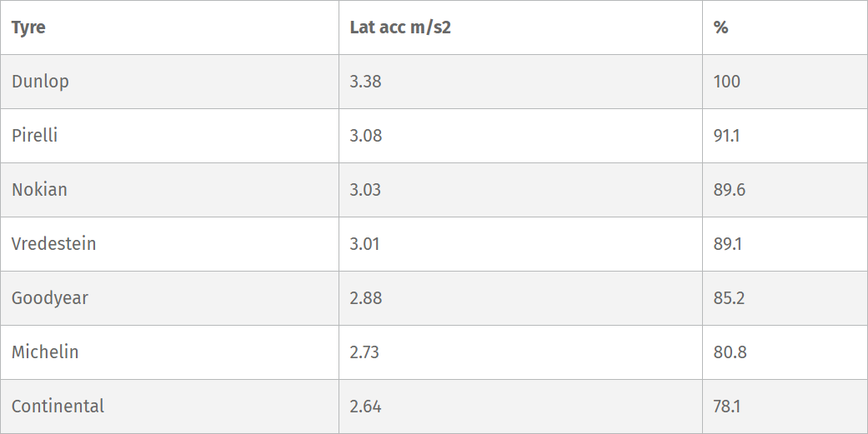Select the Pirelli tyre cell
Image resolution: width=868 pixels, height=434 pixels.
35,136
